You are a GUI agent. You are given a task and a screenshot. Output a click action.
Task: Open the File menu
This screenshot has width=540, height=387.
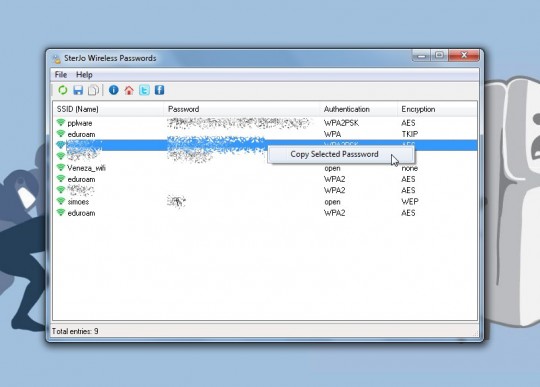pos(61,75)
